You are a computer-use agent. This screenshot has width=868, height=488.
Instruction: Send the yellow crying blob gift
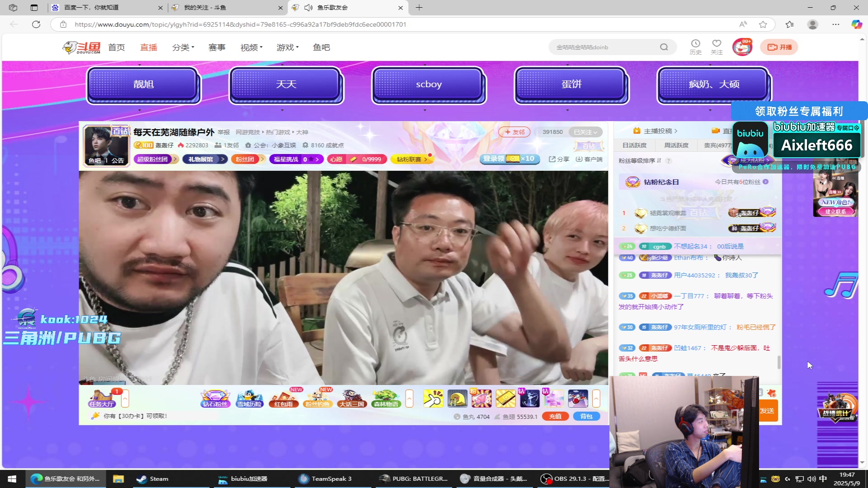[457, 399]
